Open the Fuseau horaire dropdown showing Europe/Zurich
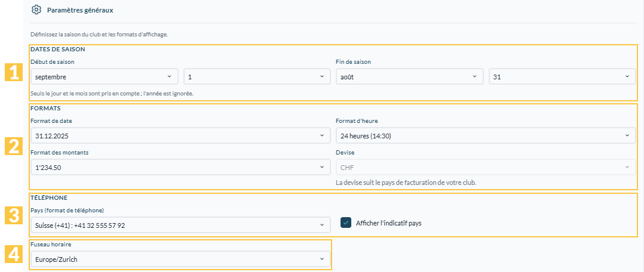 pyautogui.click(x=180, y=259)
